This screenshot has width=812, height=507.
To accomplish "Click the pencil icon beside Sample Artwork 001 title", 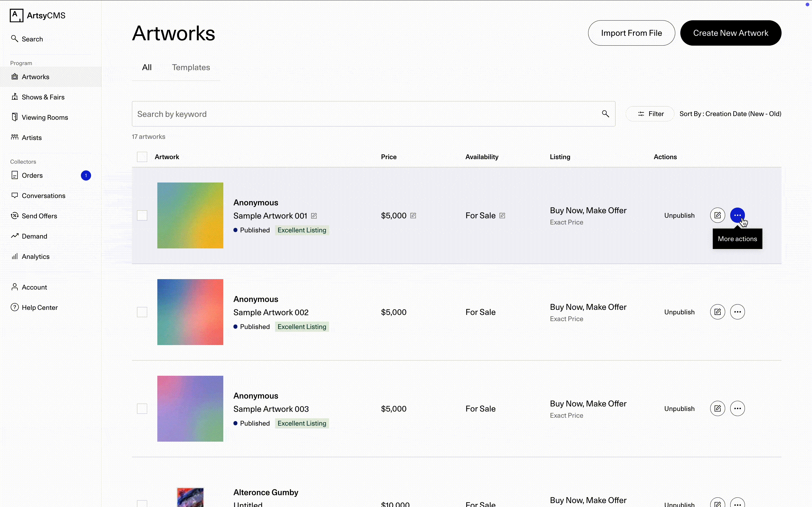I will click(x=314, y=215).
